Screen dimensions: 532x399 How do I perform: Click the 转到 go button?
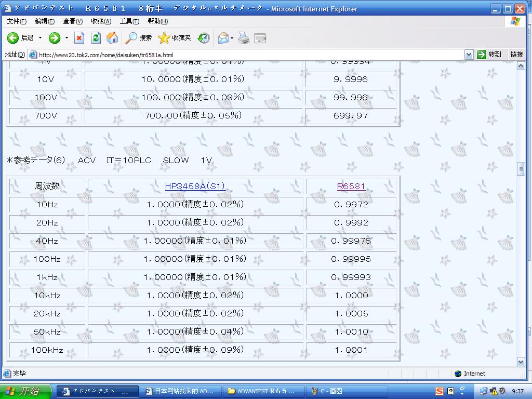click(489, 54)
